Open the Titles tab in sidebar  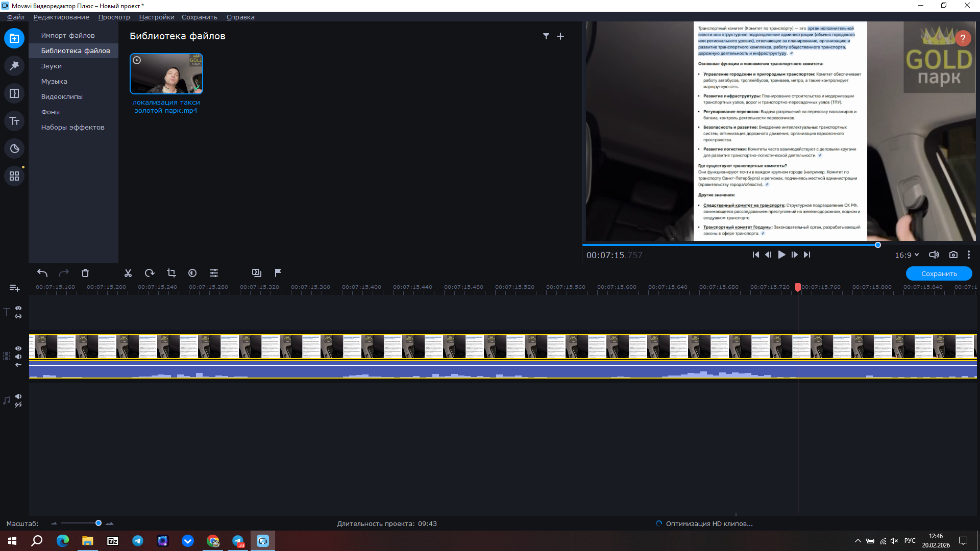14,121
